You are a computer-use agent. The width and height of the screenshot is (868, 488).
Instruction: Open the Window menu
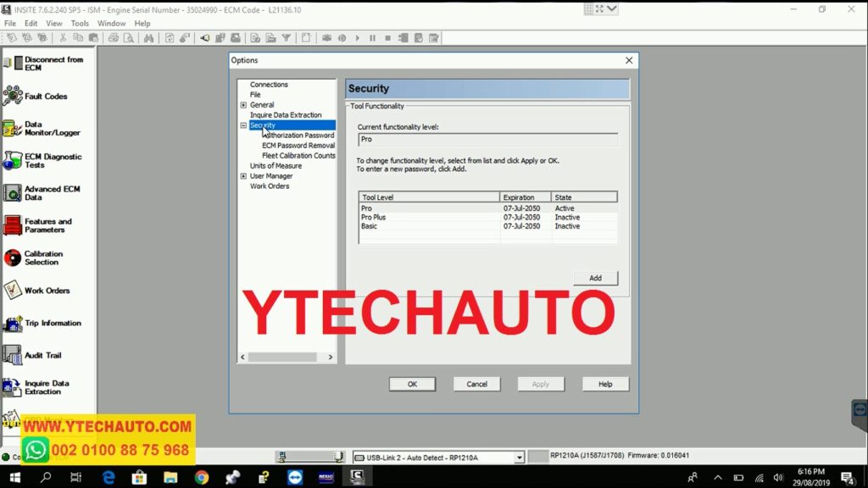[111, 24]
